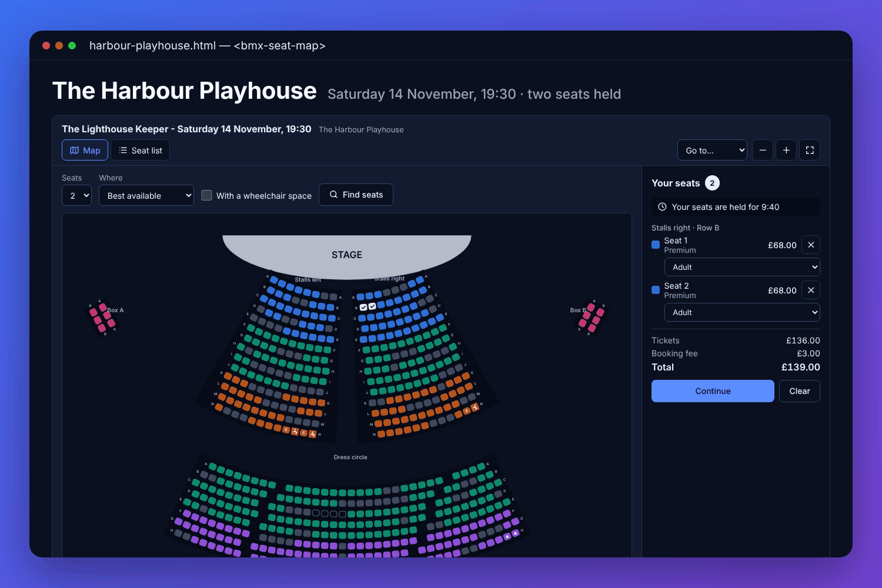Click the Tickets subtotal "£136.00"
Image resolution: width=882 pixels, height=588 pixels.
click(803, 341)
